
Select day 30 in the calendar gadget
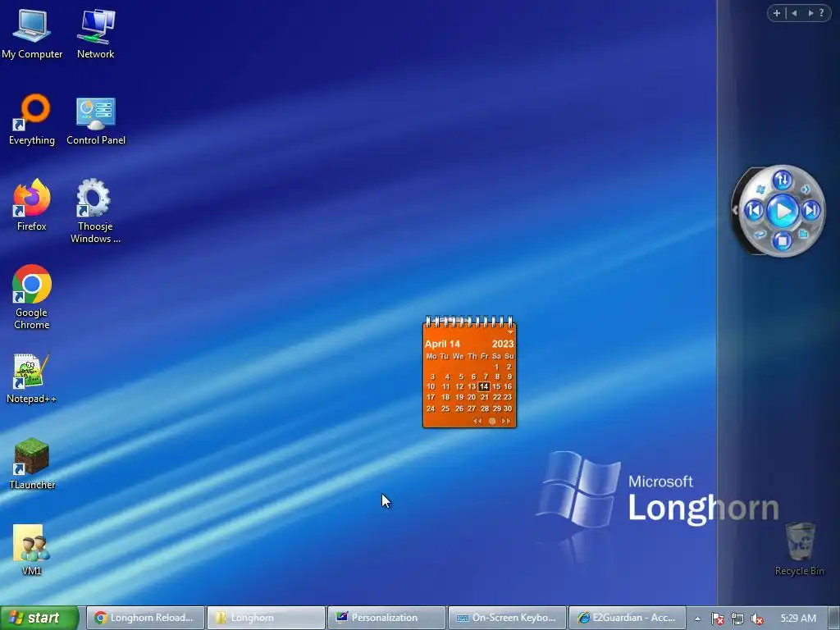pos(508,409)
